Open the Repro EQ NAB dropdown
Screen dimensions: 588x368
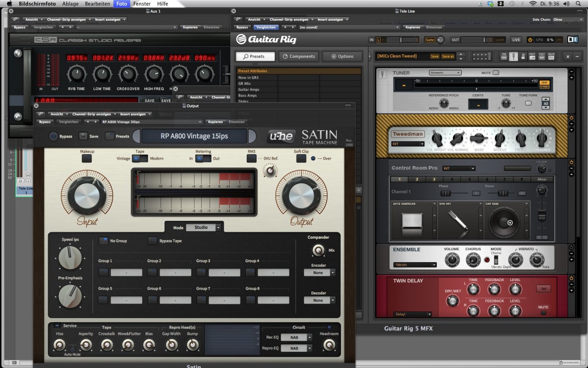click(x=296, y=348)
